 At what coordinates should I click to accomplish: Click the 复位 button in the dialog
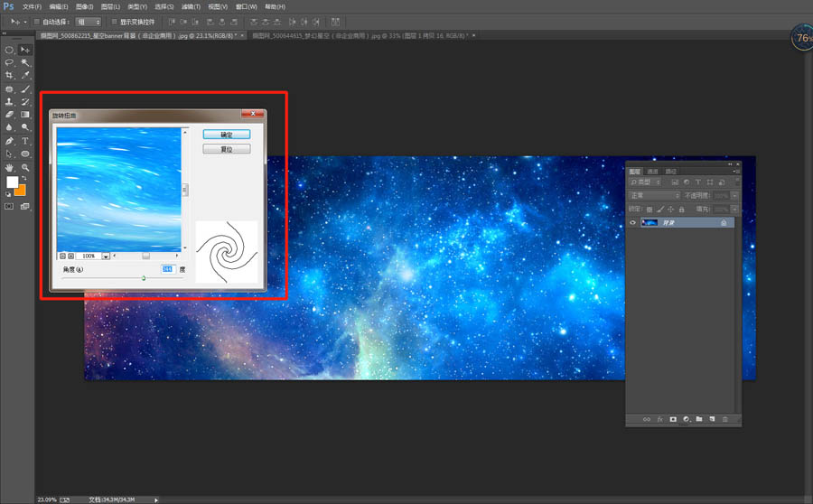(x=226, y=149)
